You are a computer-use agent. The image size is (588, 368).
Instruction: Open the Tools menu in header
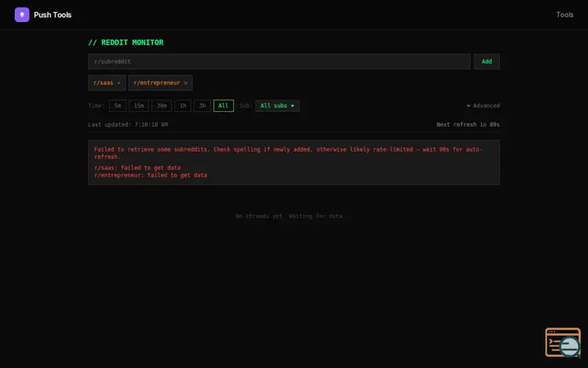[x=564, y=15]
